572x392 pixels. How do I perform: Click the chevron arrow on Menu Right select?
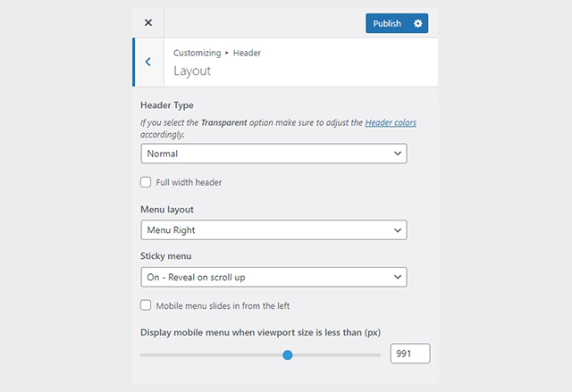pyautogui.click(x=398, y=230)
